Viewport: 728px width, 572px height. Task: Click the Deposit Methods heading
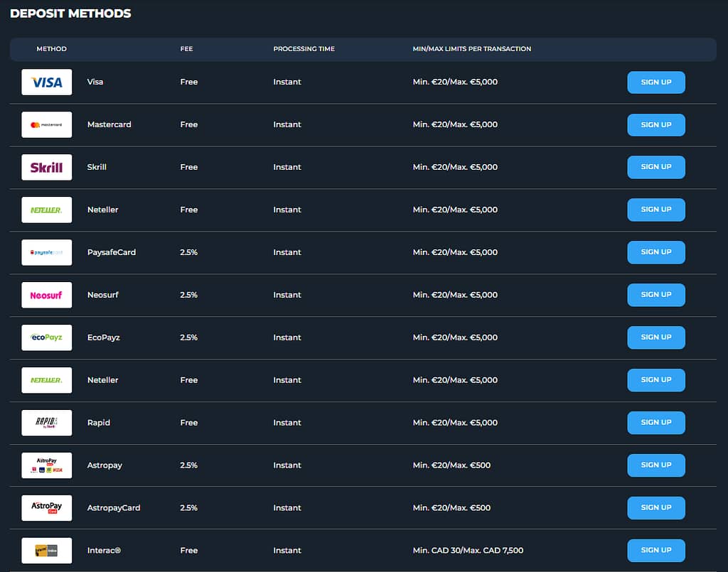[70, 14]
